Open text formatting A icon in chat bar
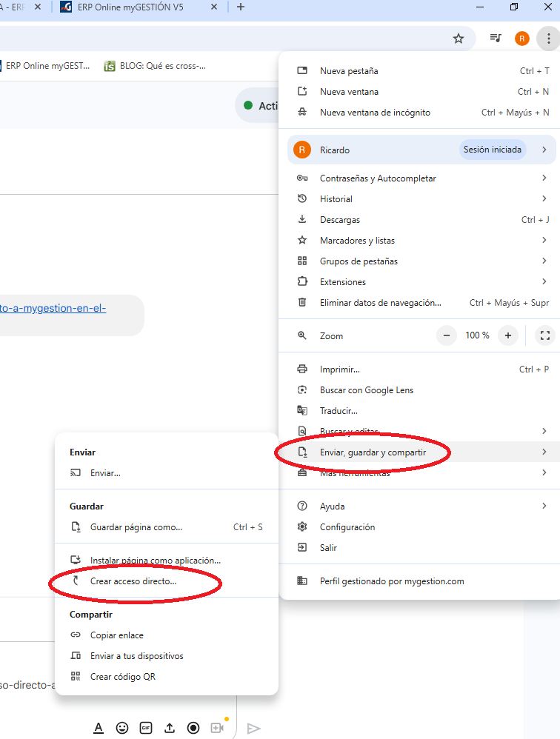Screen dimensions: 560x739 [x=98, y=728]
